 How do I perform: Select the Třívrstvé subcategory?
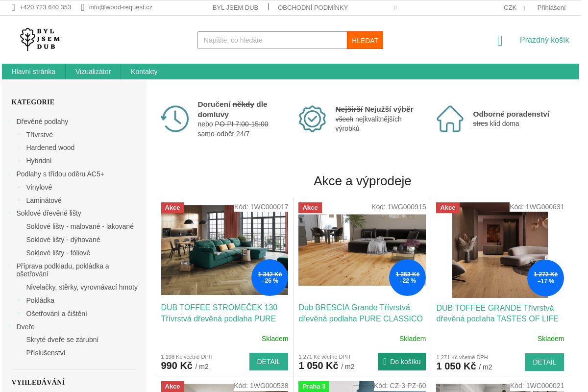[40, 135]
